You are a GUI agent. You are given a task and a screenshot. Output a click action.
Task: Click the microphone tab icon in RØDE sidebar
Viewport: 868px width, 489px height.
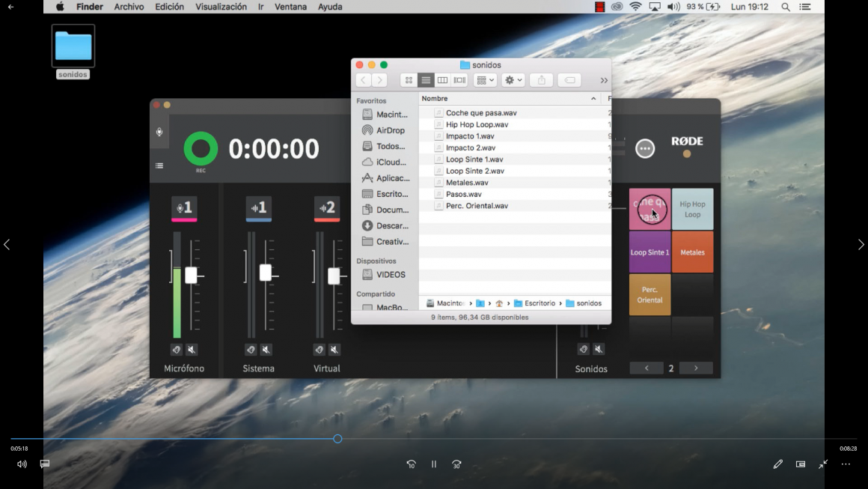(x=159, y=133)
